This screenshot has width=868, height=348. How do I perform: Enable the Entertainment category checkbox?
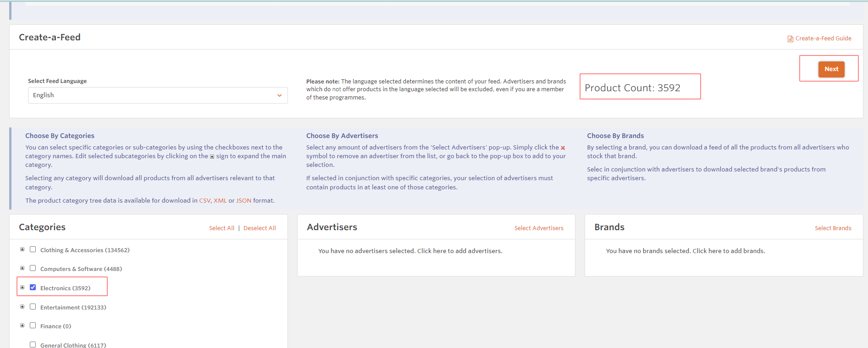[33, 307]
